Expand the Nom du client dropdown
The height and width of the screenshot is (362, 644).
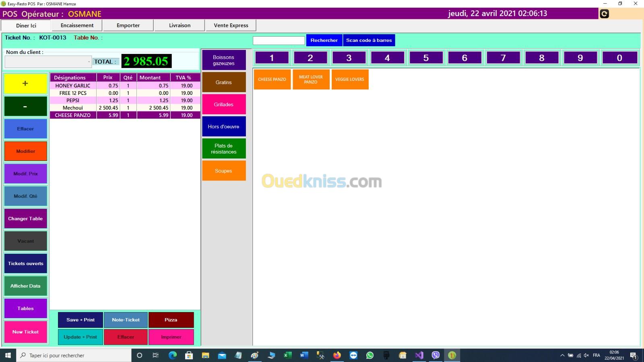pyautogui.click(x=89, y=62)
